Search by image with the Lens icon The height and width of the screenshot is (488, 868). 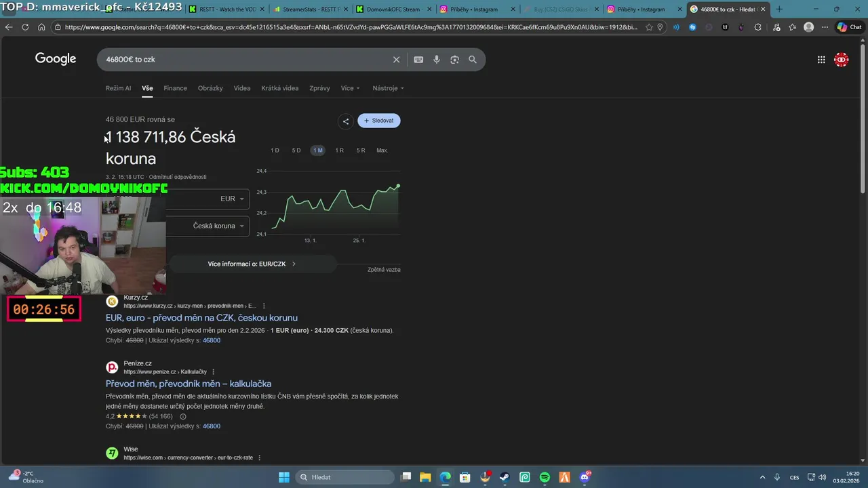(454, 60)
